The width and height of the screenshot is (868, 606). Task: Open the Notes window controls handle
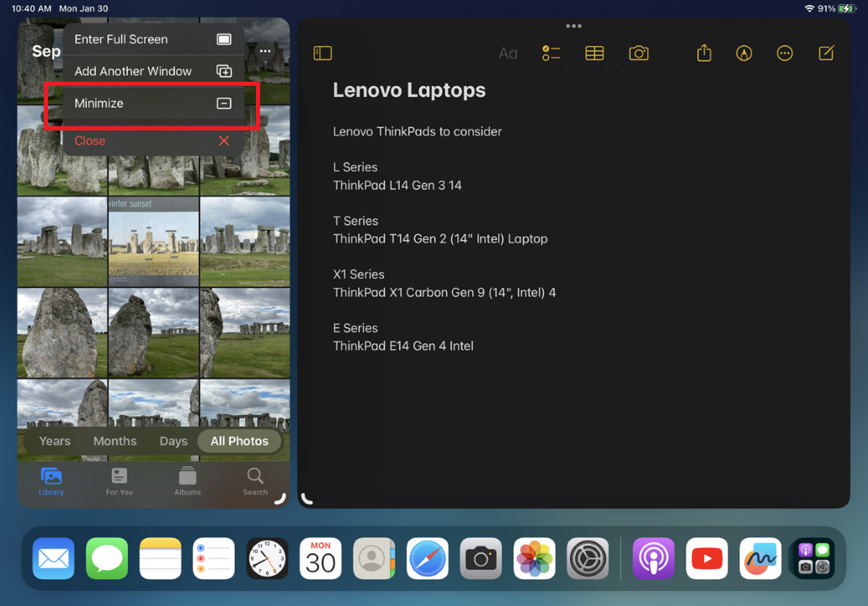coord(573,25)
